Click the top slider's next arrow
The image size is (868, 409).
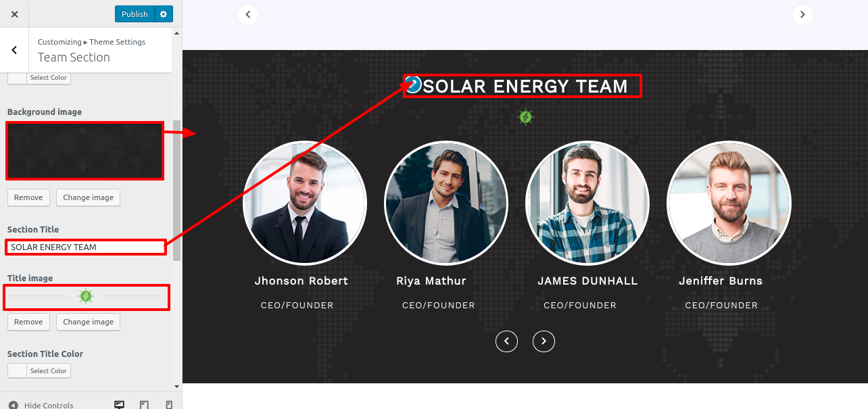point(802,14)
